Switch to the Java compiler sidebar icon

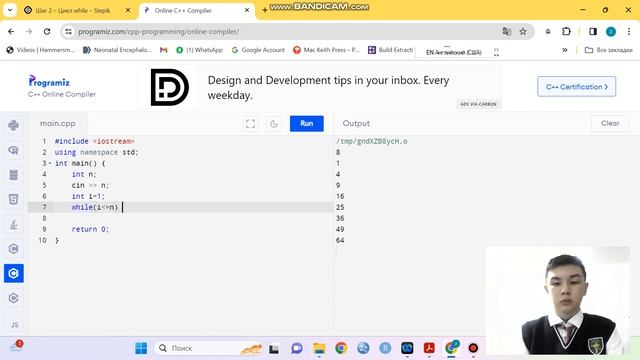[x=13, y=224]
